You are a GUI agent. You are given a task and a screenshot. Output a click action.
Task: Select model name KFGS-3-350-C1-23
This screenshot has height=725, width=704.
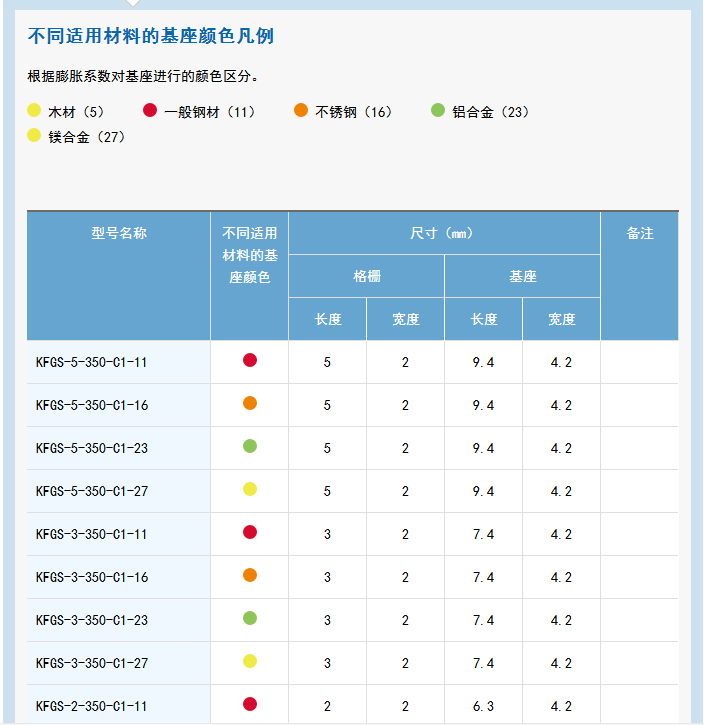(x=92, y=621)
